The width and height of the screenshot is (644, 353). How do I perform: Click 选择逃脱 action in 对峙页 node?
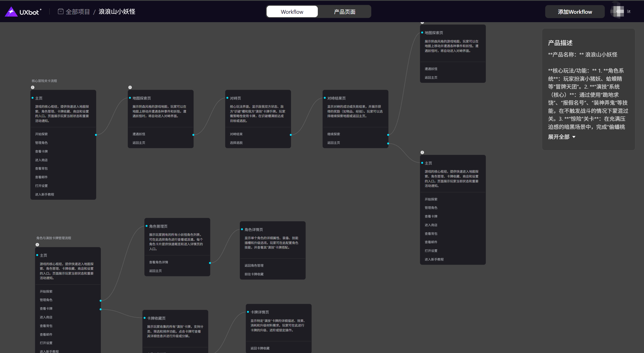tap(236, 143)
